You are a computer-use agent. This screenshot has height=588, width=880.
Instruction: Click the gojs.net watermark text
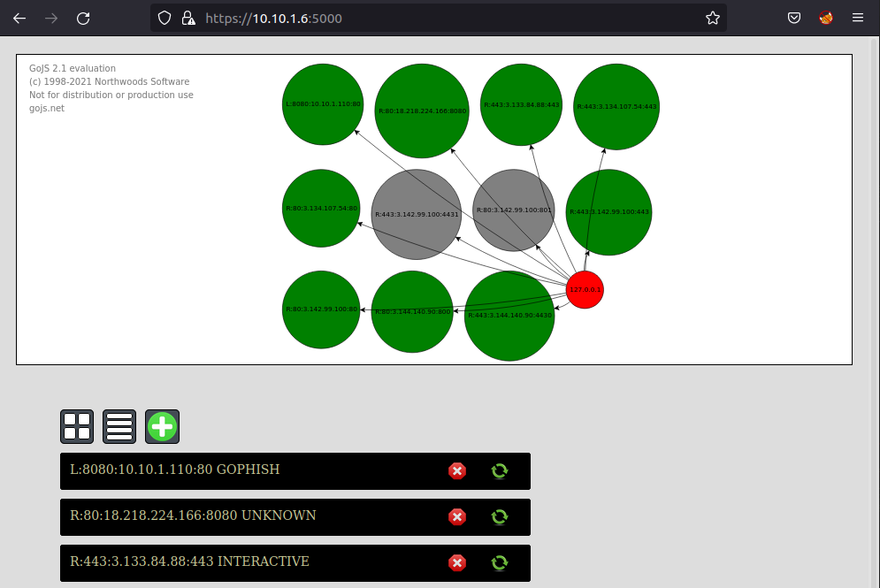click(47, 108)
